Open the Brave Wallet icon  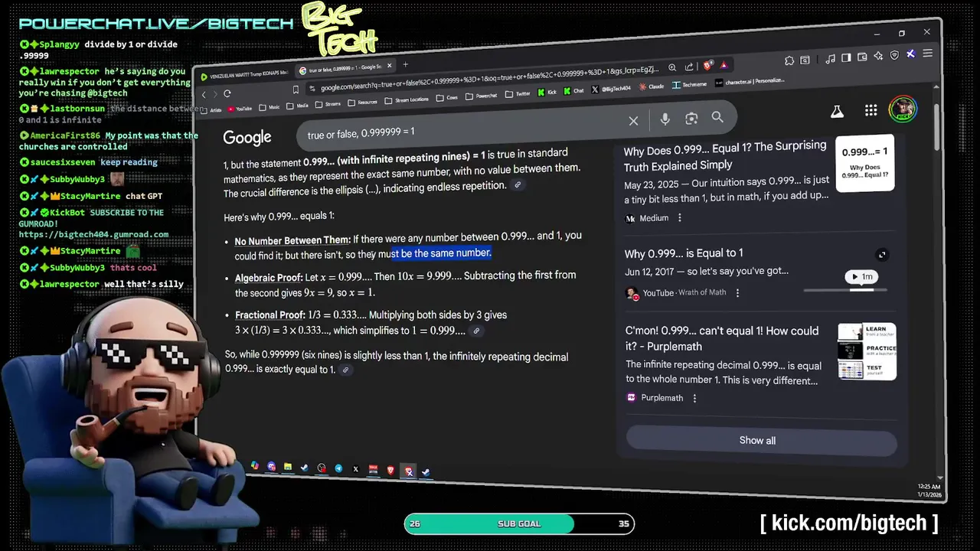[x=862, y=57]
